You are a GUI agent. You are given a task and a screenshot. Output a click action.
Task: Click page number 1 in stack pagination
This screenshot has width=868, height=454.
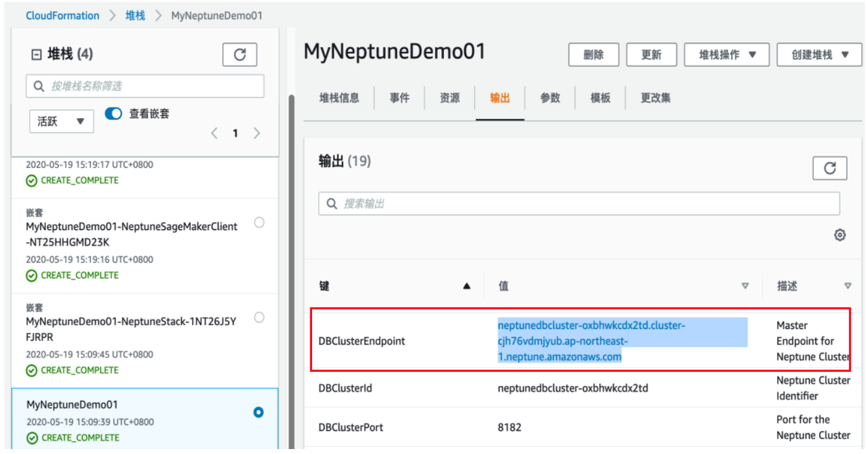coord(235,134)
